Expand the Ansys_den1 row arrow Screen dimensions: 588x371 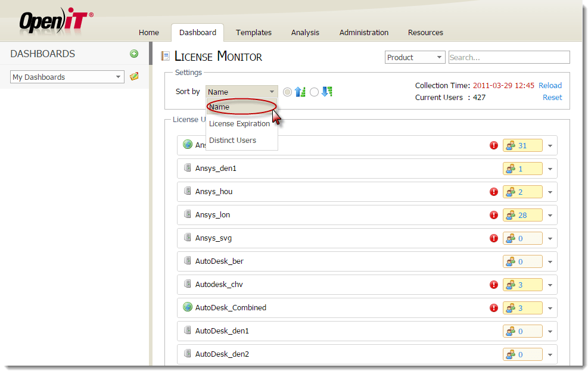point(550,169)
